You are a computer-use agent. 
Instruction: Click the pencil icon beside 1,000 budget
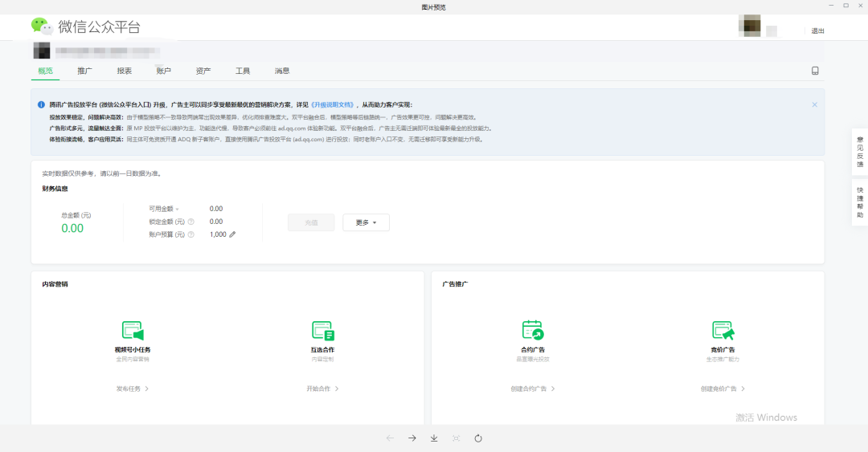[233, 234]
